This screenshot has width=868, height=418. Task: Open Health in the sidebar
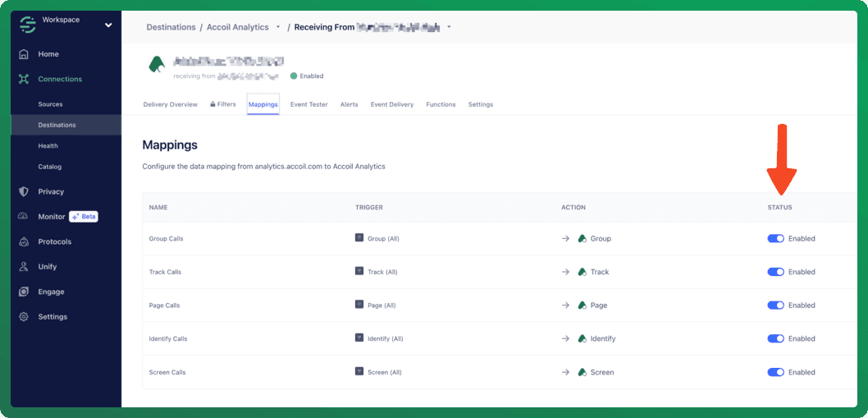(48, 146)
